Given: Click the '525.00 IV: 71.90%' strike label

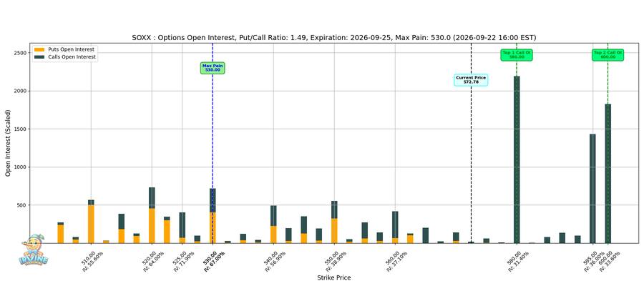Looking at the screenshot, I should coord(184,260).
